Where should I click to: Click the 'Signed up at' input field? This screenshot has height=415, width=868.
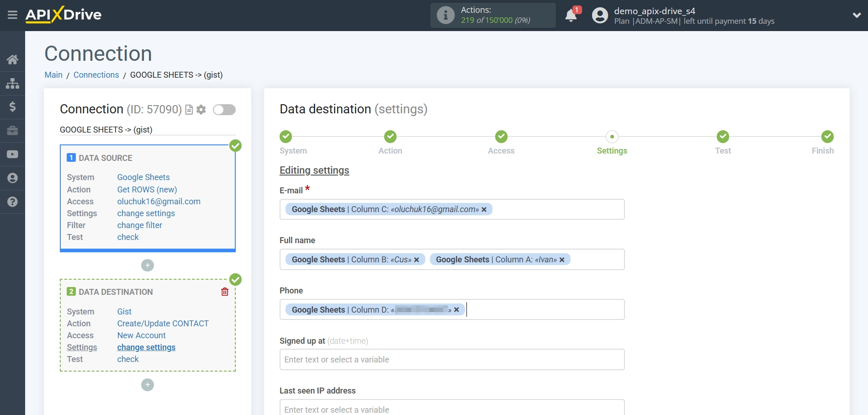pyautogui.click(x=452, y=360)
